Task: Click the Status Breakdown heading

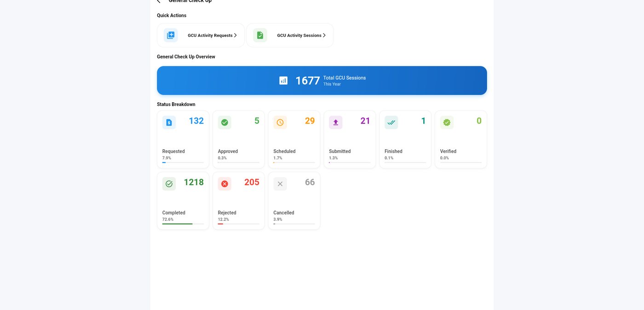Action: pos(176,105)
